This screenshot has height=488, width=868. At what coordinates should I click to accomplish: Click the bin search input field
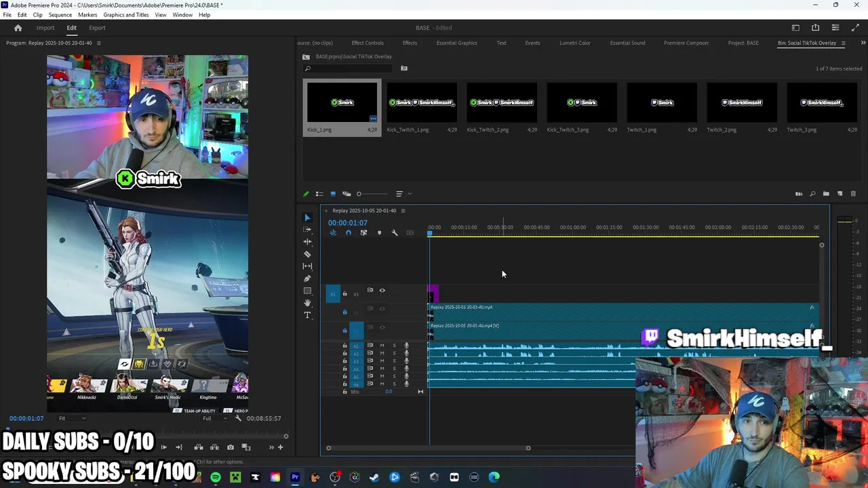(349, 68)
